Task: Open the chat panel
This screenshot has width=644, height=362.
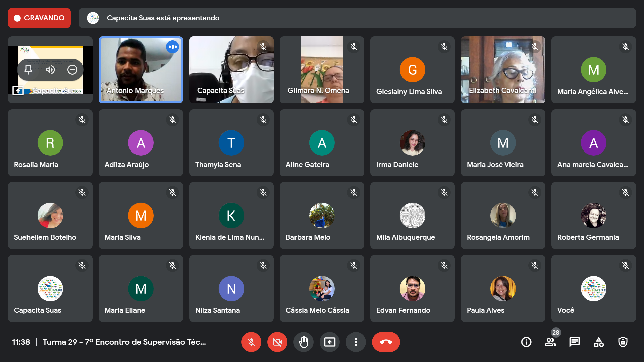Action: coord(574,342)
